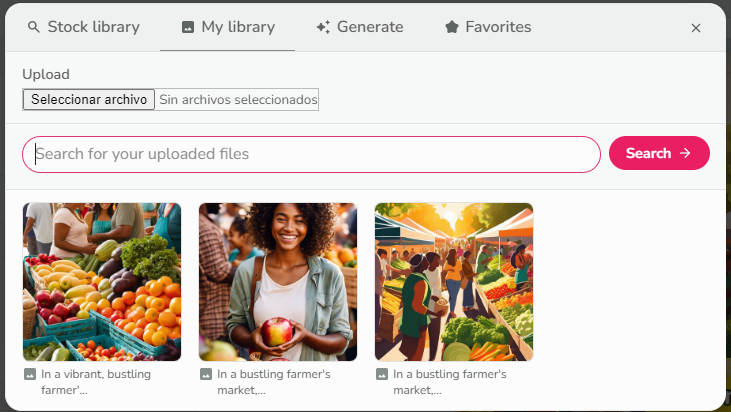731x412 pixels.
Task: Click image icon under the market stalls picture
Action: coord(381,375)
